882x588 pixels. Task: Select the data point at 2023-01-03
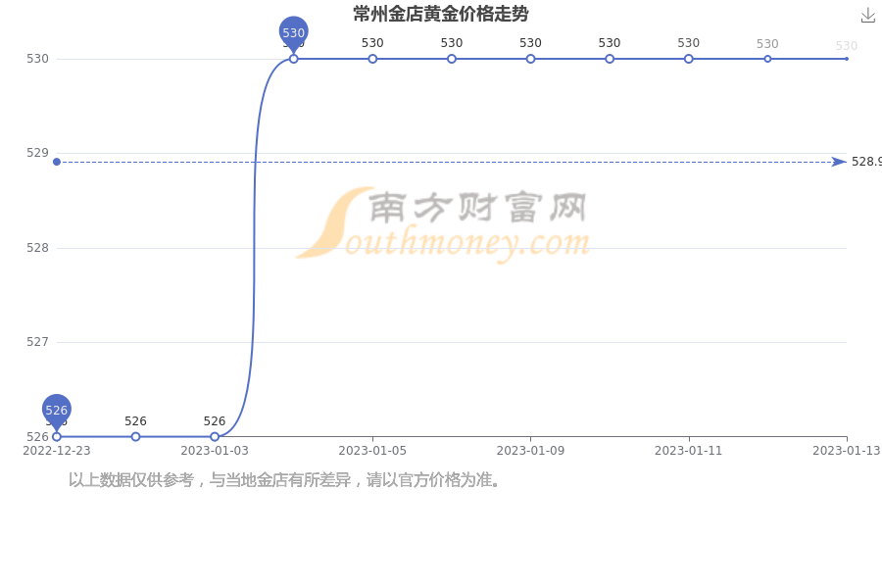215,437
